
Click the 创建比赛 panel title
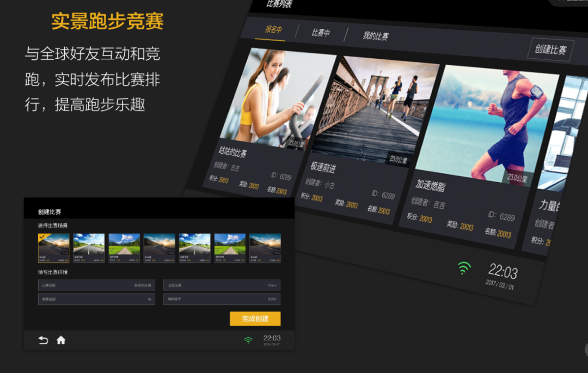pyautogui.click(x=49, y=212)
